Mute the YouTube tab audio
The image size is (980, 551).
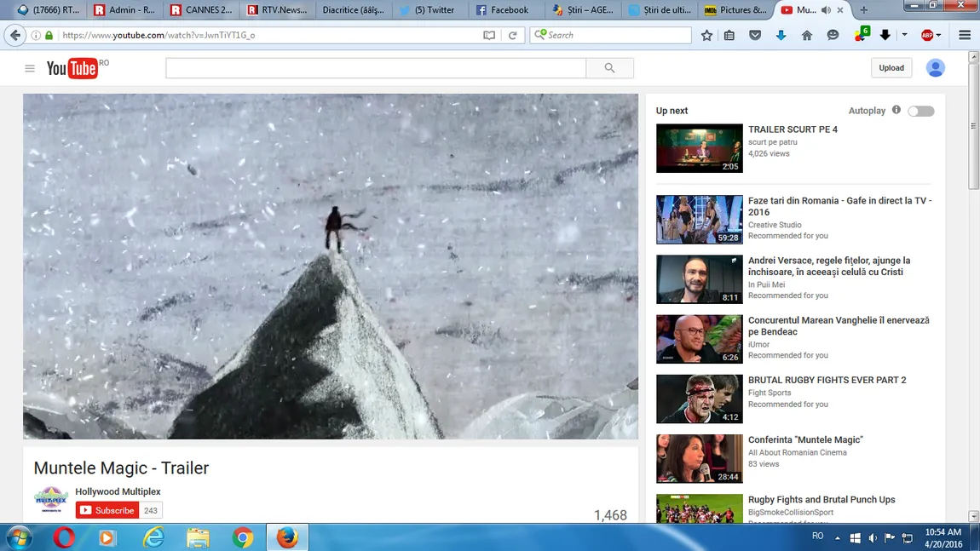click(826, 10)
